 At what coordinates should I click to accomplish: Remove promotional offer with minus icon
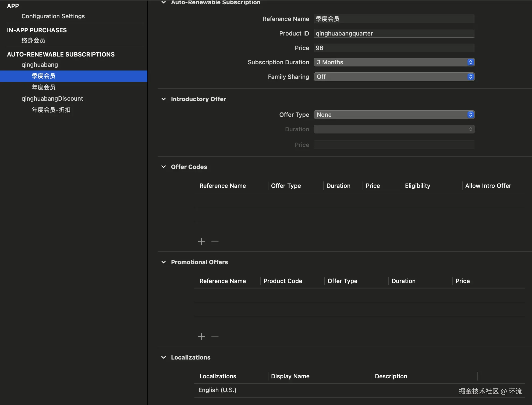pyautogui.click(x=215, y=337)
